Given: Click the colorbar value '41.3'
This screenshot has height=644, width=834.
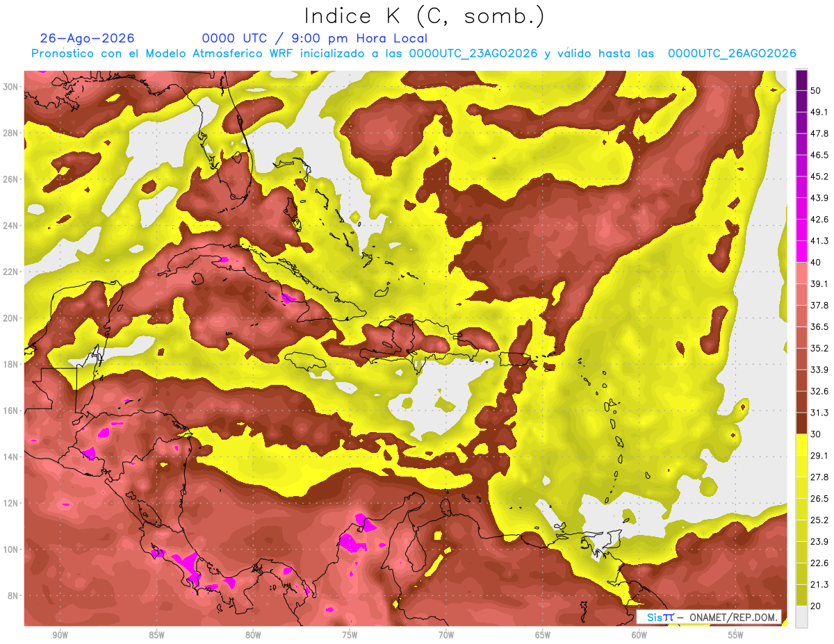Looking at the screenshot, I should (819, 241).
